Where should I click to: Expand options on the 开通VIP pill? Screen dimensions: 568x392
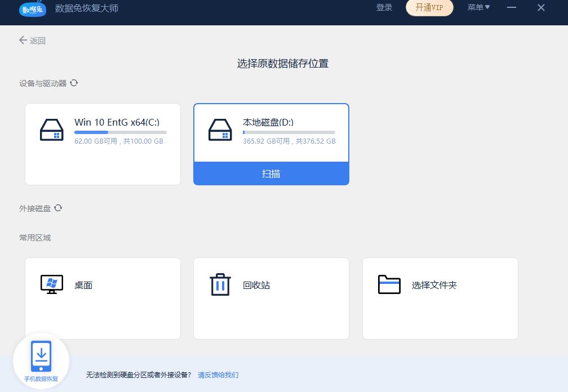(x=429, y=8)
